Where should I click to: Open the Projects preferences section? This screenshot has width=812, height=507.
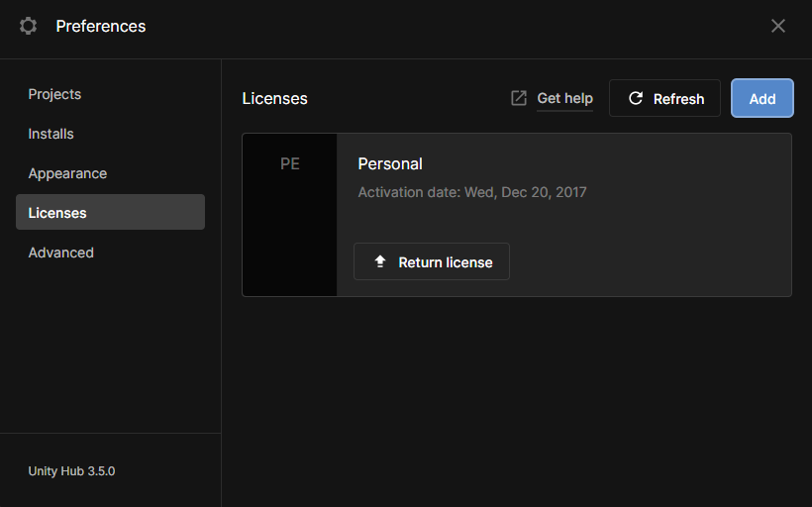point(54,94)
